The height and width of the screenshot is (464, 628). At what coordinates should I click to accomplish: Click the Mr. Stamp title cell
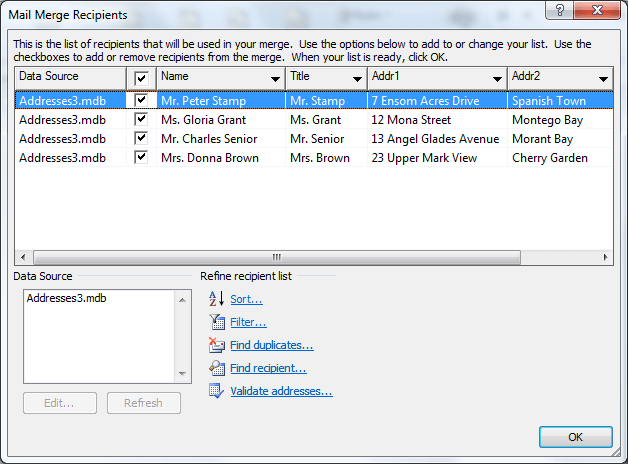[x=326, y=100]
